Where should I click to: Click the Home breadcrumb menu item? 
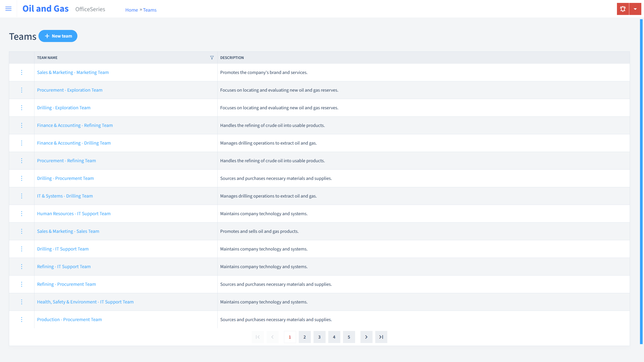(131, 10)
